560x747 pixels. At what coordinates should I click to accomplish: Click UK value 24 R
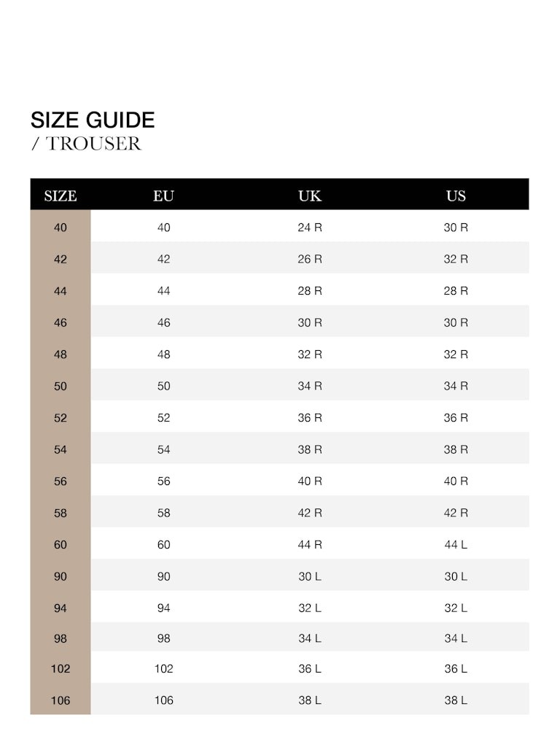pos(310,228)
